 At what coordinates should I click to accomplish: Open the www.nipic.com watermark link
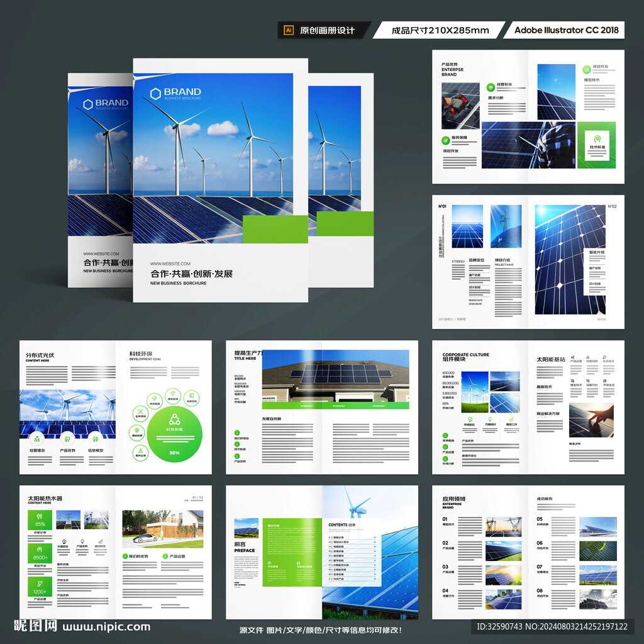pyautogui.click(x=106, y=626)
